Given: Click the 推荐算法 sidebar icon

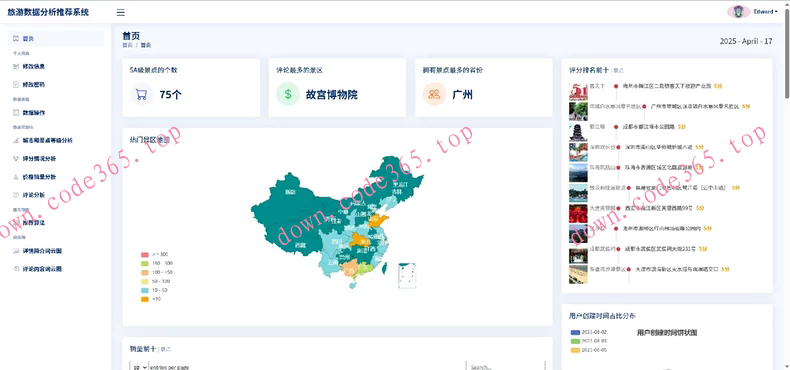Looking at the screenshot, I should [16, 222].
